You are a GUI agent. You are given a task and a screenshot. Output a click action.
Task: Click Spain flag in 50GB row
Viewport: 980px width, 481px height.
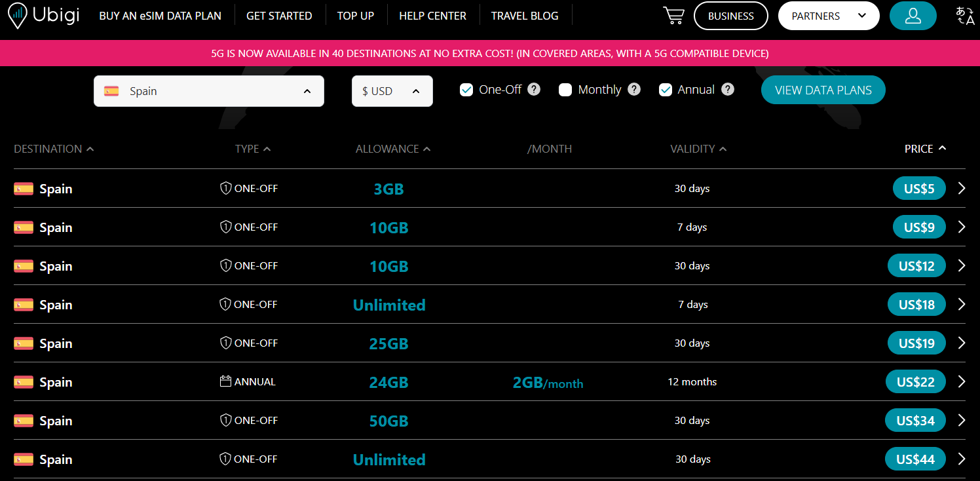(x=24, y=421)
